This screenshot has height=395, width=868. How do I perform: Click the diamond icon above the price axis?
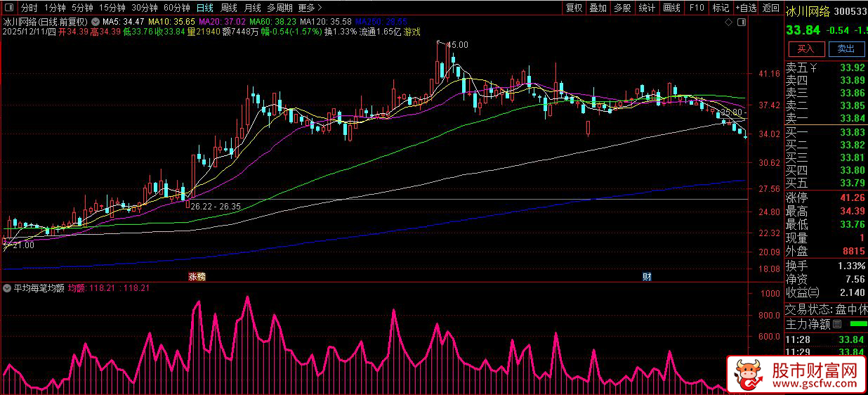click(x=730, y=21)
